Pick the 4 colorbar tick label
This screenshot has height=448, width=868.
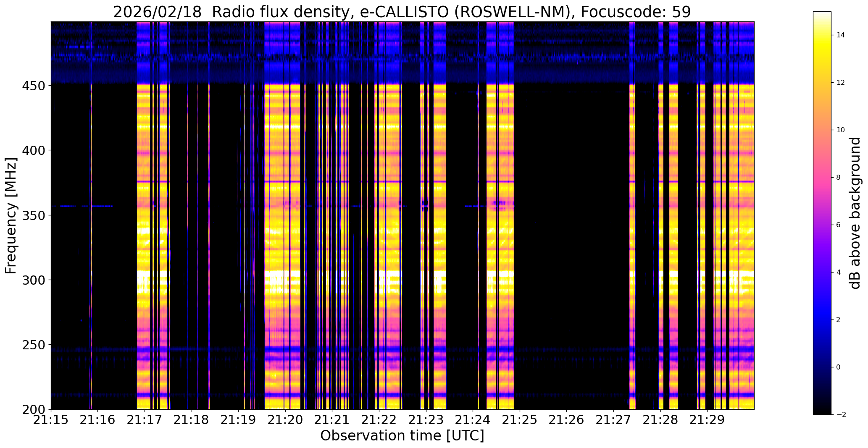(x=838, y=272)
